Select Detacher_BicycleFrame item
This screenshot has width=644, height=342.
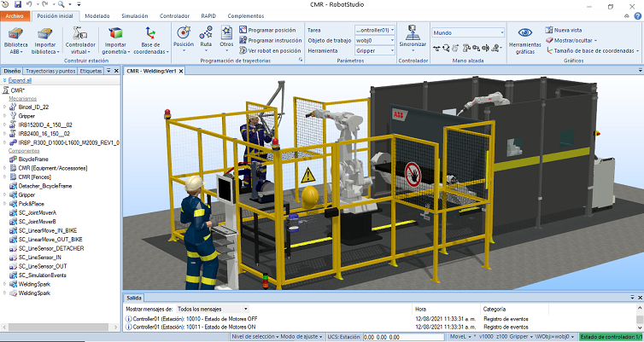pos(45,186)
